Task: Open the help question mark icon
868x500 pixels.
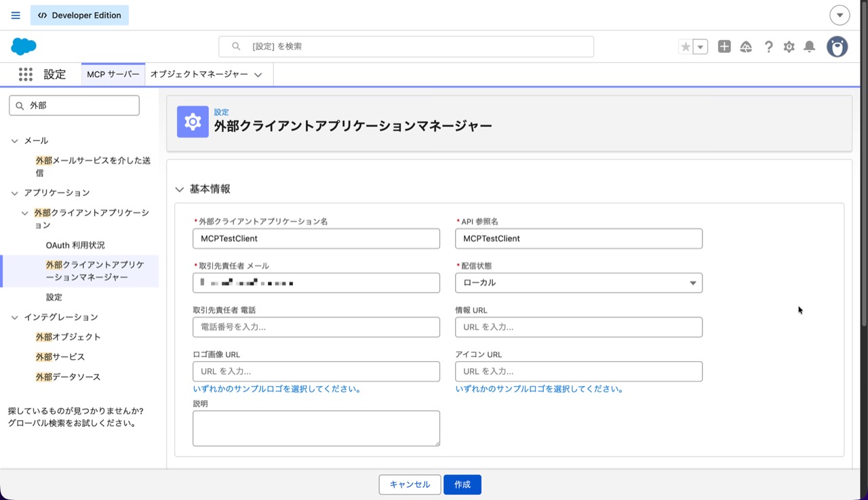Action: tap(768, 47)
